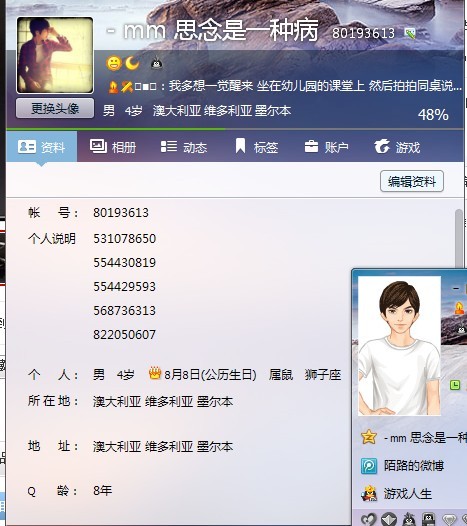Click the crescent moon level icon
This screenshot has height=526, width=467.
point(132,63)
